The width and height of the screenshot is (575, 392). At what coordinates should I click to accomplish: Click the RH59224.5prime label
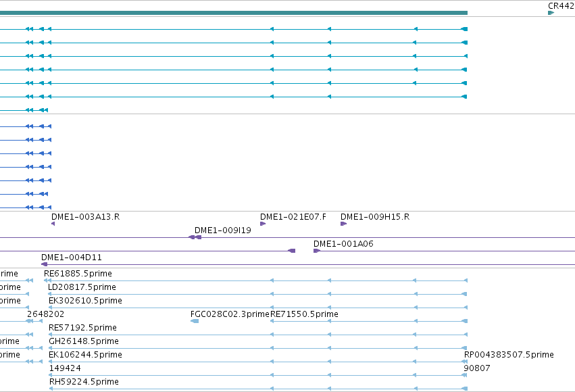pyautogui.click(x=84, y=382)
